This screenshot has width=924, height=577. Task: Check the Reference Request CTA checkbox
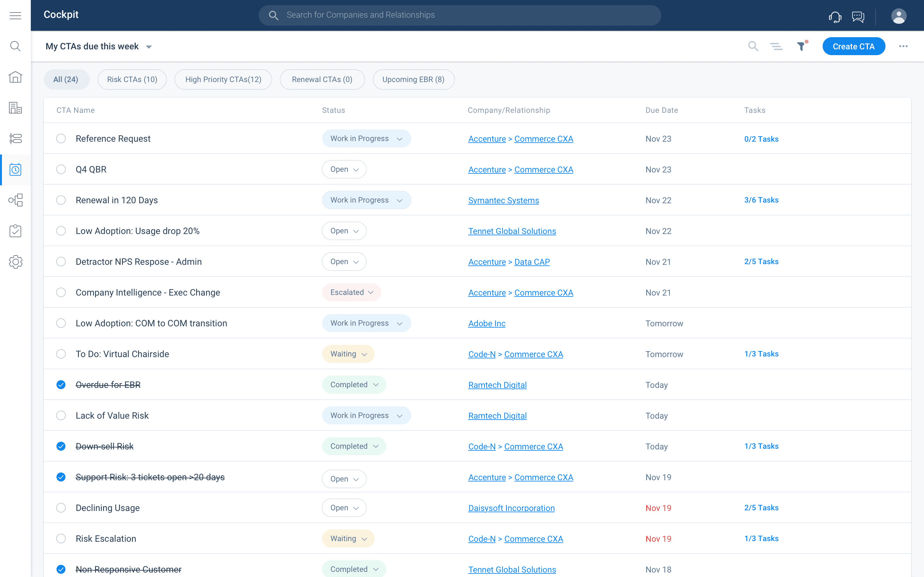pyautogui.click(x=61, y=138)
